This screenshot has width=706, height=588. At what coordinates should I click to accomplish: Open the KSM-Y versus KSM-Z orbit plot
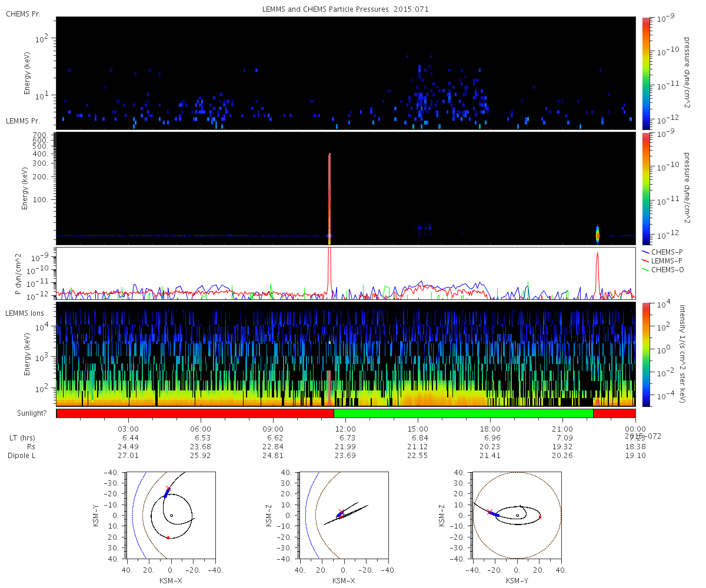[x=517, y=514]
